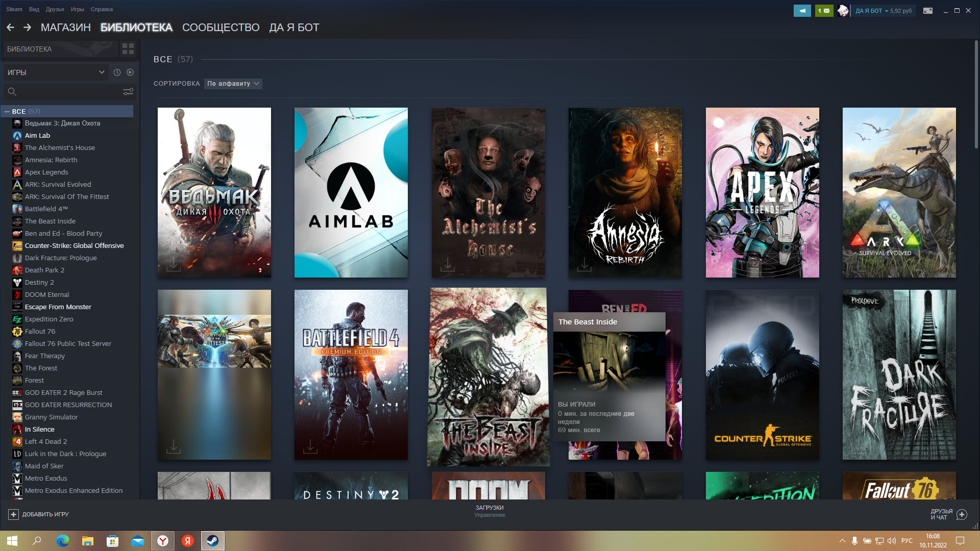Open the notifications envelope inbox
The image size is (980, 551).
(824, 11)
